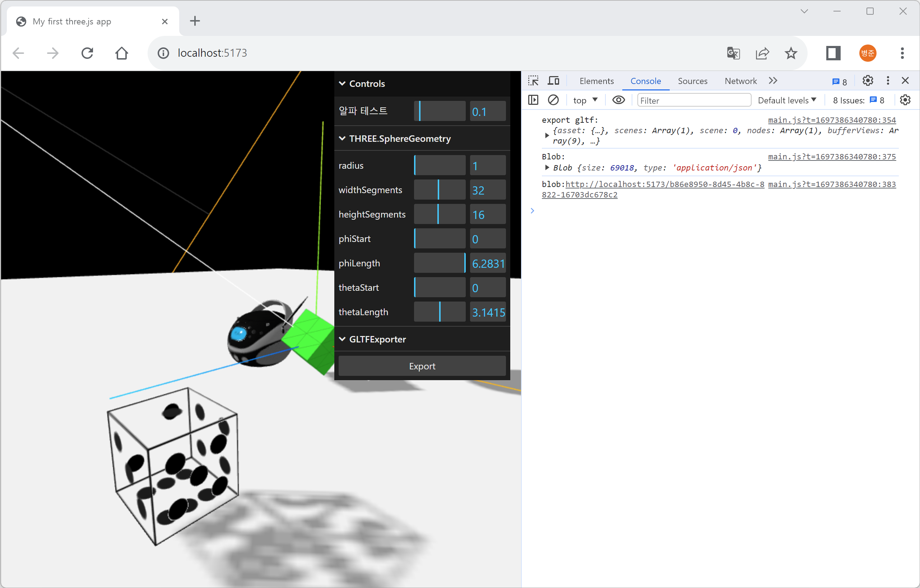The image size is (920, 588).
Task: Open console settings gear icon
Action: (x=905, y=100)
